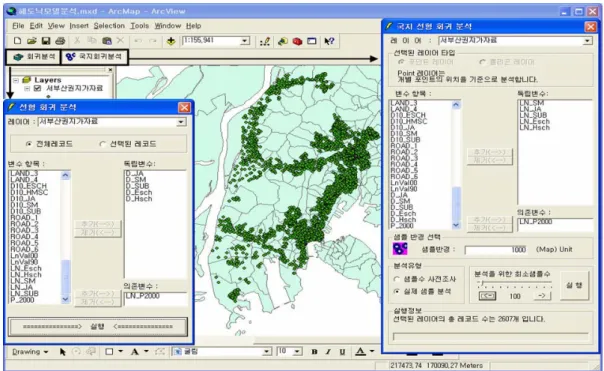Screen dimensions: 604x371
Task: Launch ArcCatalog from the toolbar icon
Action: tap(283, 41)
